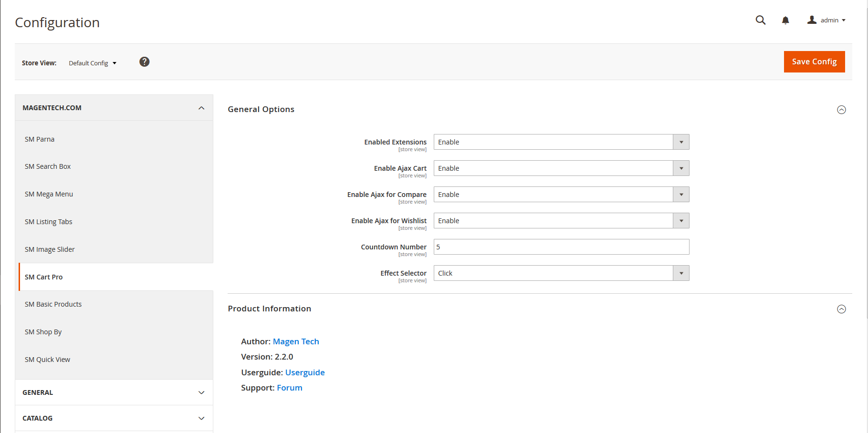Image resolution: width=868 pixels, height=433 pixels.
Task: Open SM Listing Tabs settings
Action: click(49, 222)
